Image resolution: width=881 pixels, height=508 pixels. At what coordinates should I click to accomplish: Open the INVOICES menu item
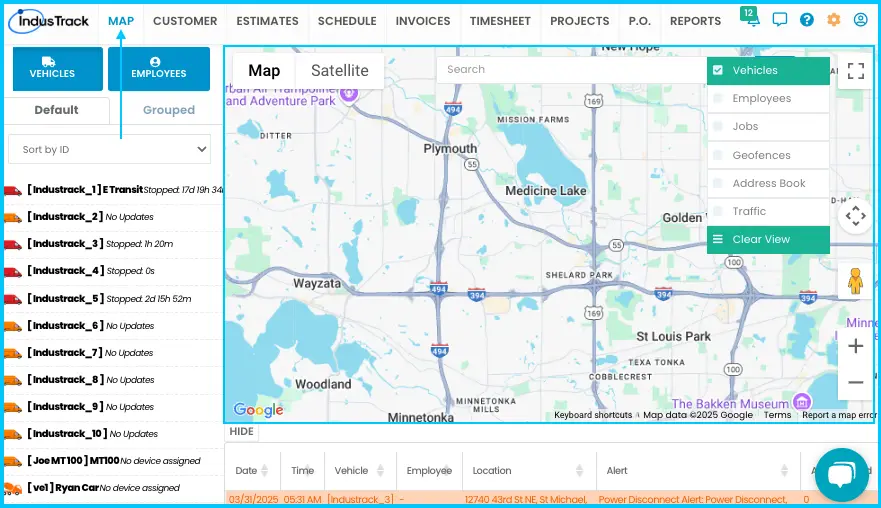[x=423, y=21]
